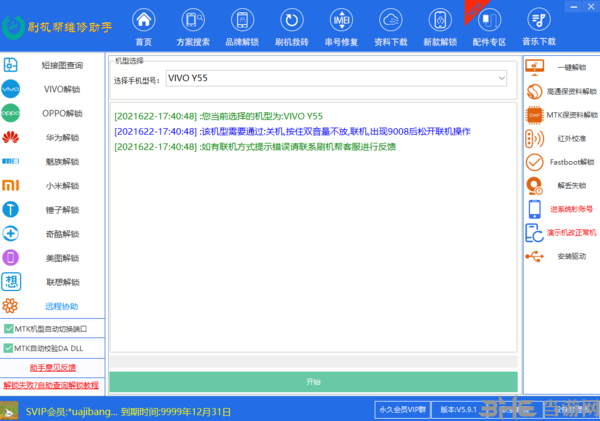Click the 奇酷 plus-circle icon
The image size is (600, 421).
pos(11,233)
